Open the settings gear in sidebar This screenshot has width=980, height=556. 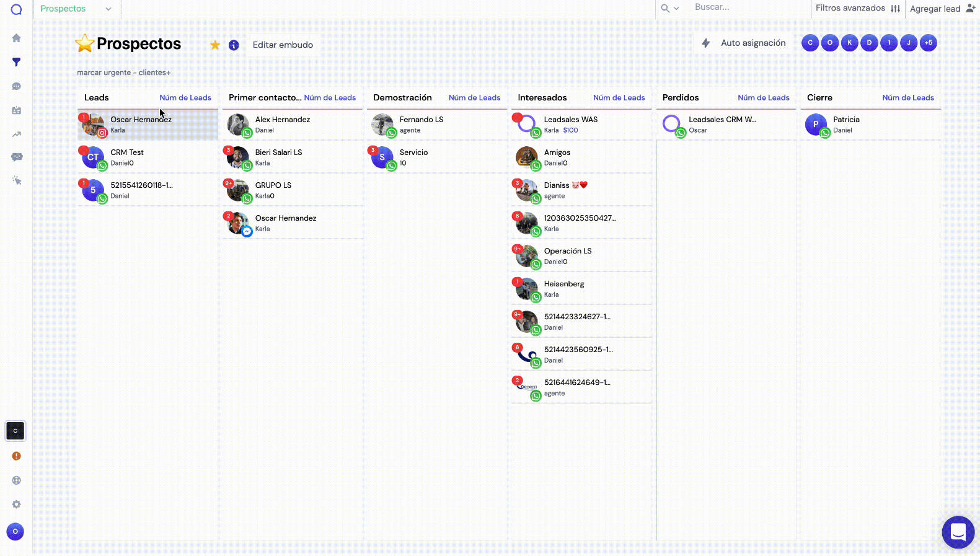click(17, 505)
